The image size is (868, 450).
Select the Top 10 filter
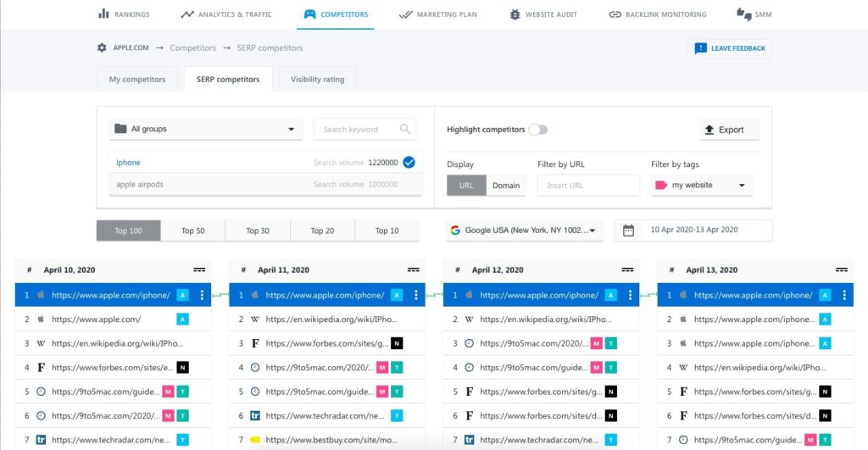click(387, 231)
